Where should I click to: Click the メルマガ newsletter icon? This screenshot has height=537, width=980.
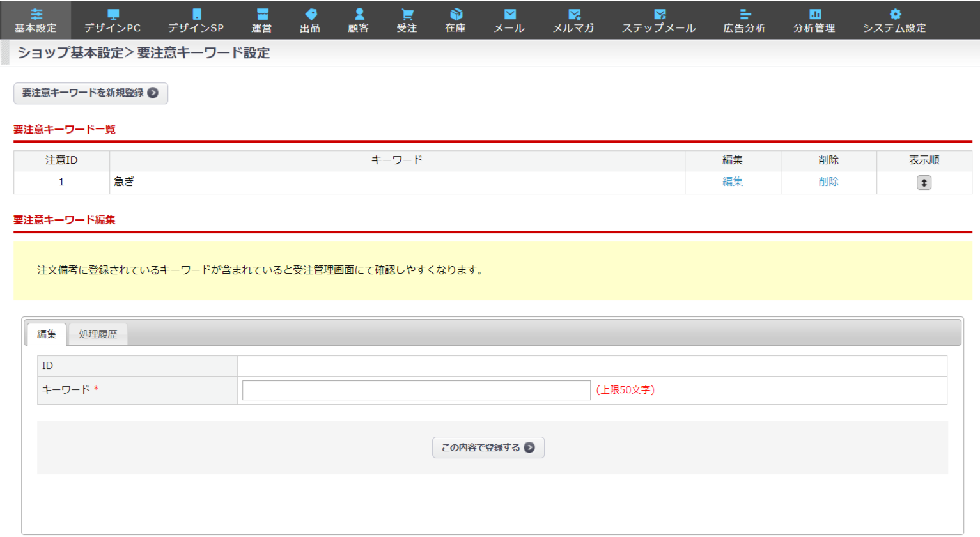point(573,14)
